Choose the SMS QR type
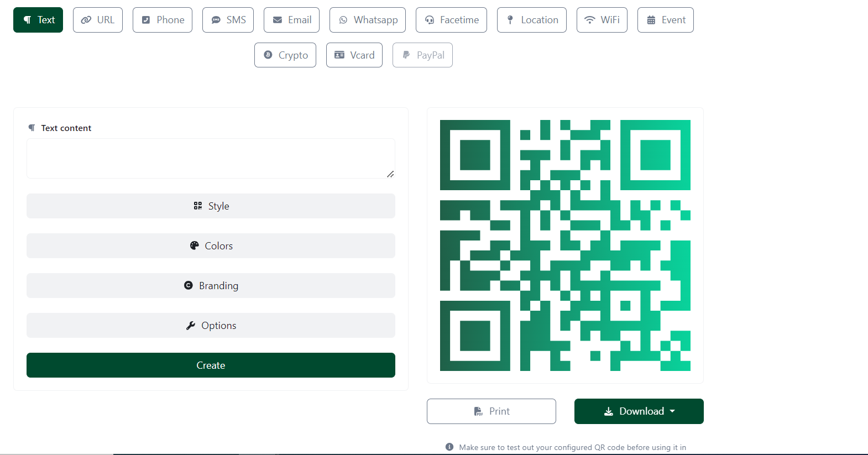868x455 pixels. coord(228,20)
